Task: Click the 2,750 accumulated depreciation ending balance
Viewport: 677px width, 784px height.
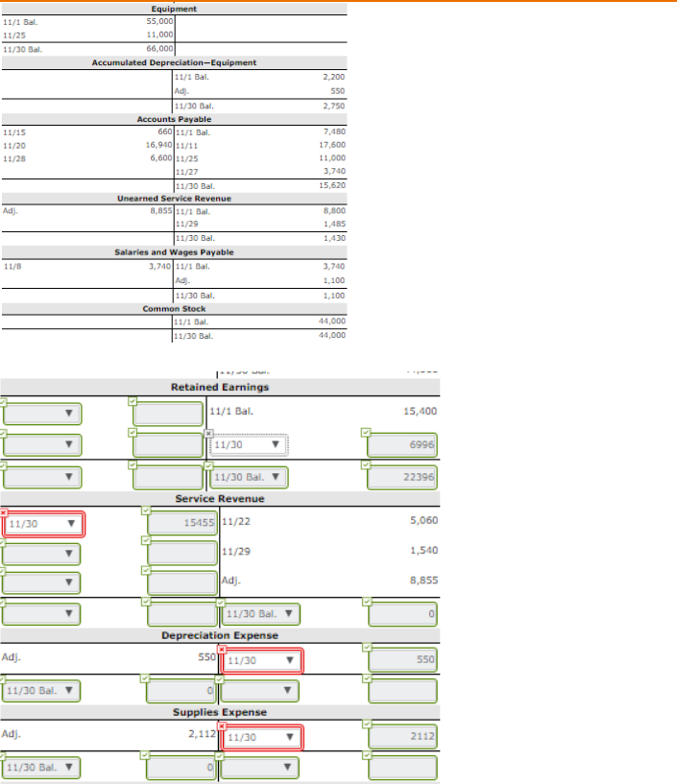Action: tap(334, 106)
